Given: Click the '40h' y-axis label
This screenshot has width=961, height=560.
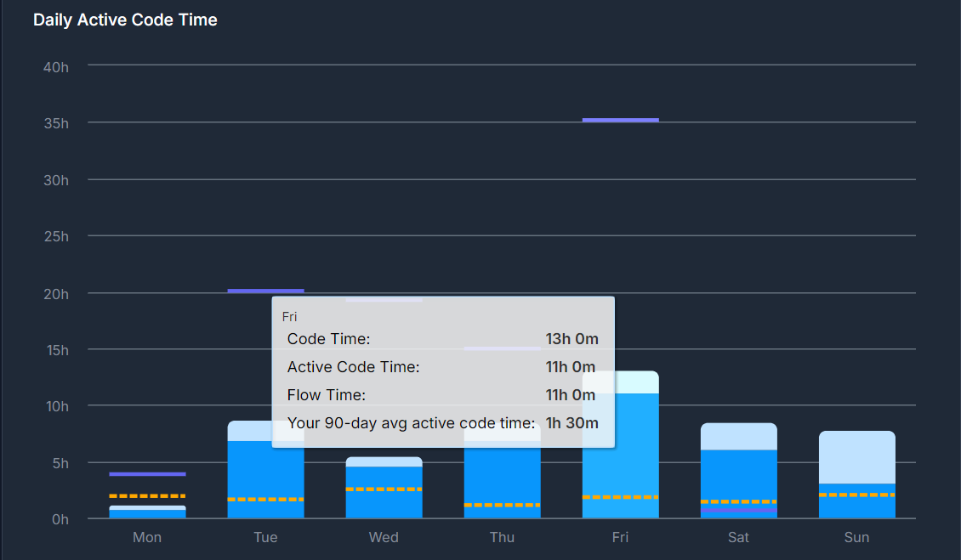Looking at the screenshot, I should (x=56, y=67).
